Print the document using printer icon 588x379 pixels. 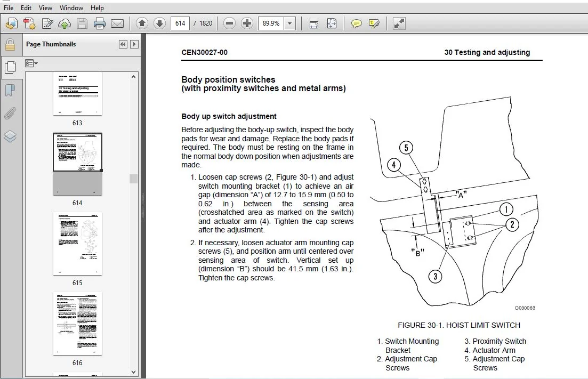click(100, 23)
